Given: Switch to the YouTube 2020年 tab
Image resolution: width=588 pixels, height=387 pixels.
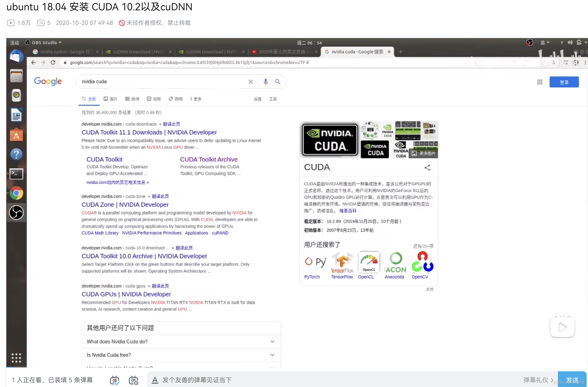Looking at the screenshot, I should (284, 52).
